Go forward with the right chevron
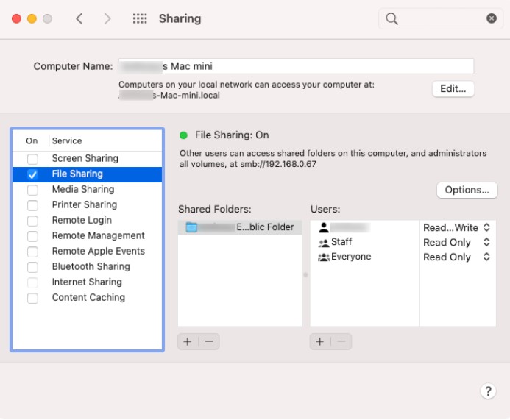The height and width of the screenshot is (420, 510). (x=107, y=18)
